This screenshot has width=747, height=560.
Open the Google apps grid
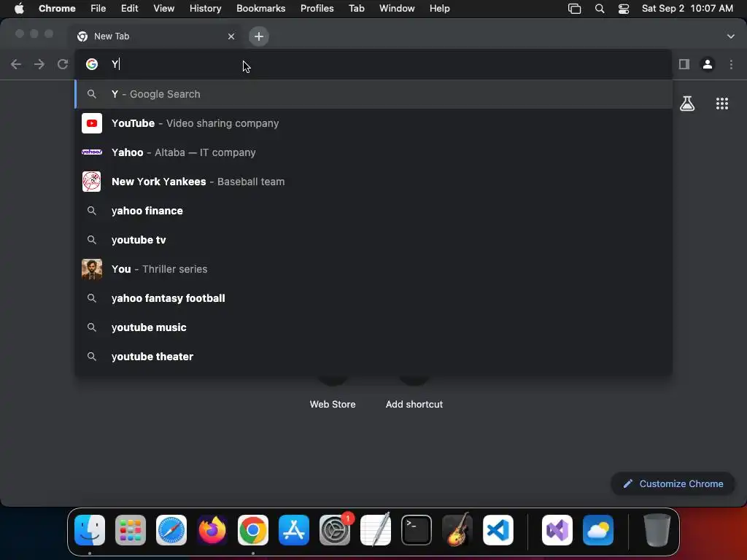722,104
